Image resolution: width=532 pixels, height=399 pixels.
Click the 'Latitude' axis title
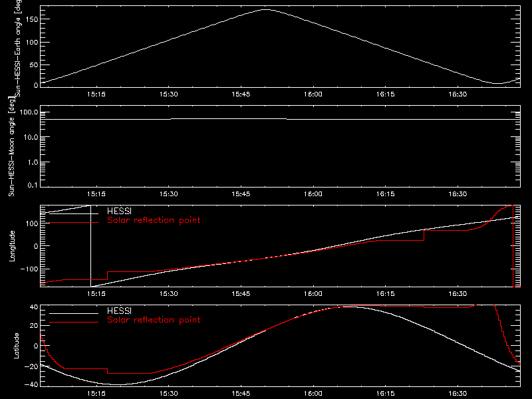point(16,346)
